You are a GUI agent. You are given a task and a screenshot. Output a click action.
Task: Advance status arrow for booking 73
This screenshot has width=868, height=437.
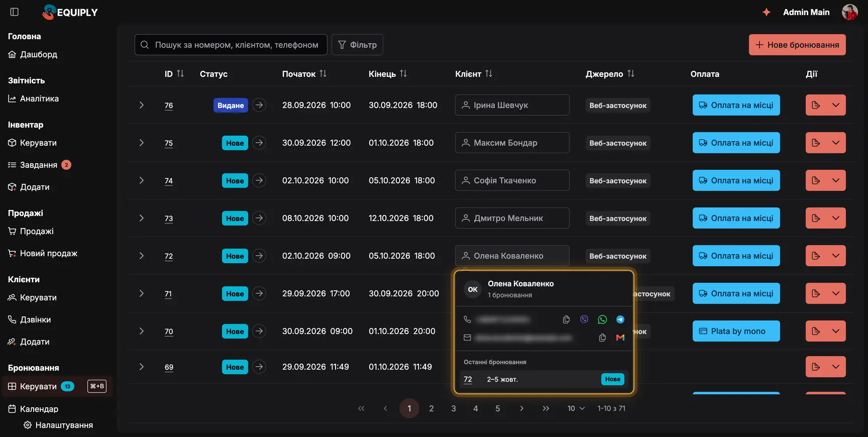pyautogui.click(x=259, y=218)
